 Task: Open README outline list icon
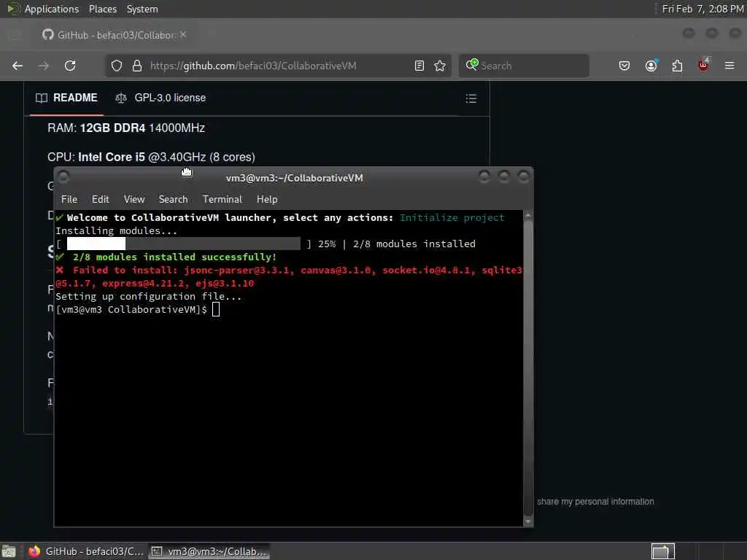coord(471,98)
